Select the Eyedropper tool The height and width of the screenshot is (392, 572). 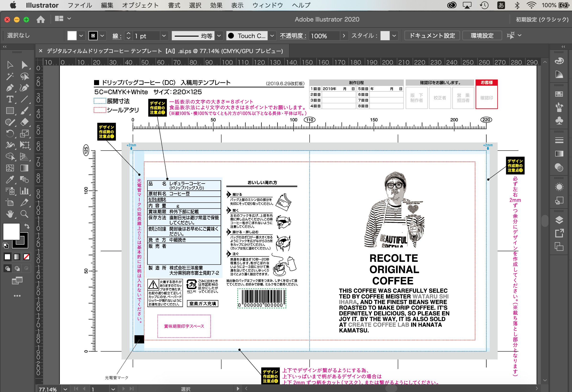10,179
